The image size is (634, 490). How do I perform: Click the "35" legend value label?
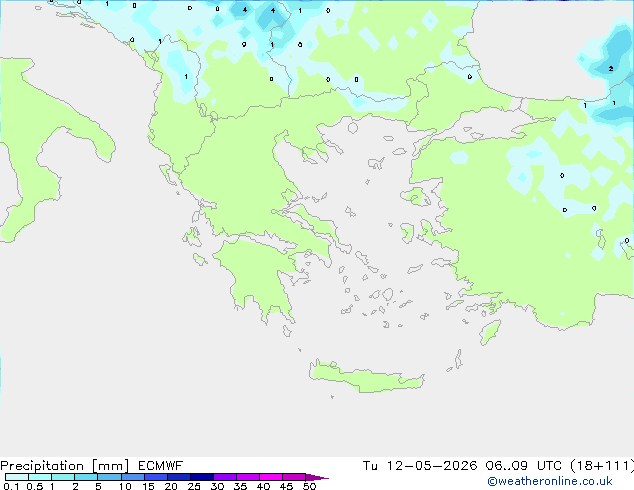tap(240, 486)
